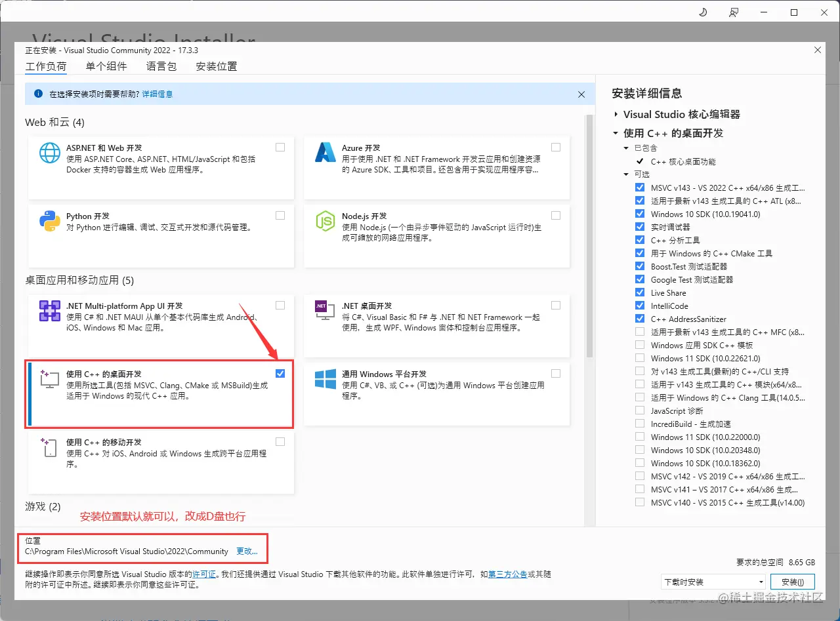Tick the Python 开发 workload checkbox
Viewport: 840px width, 621px height.
click(280, 216)
